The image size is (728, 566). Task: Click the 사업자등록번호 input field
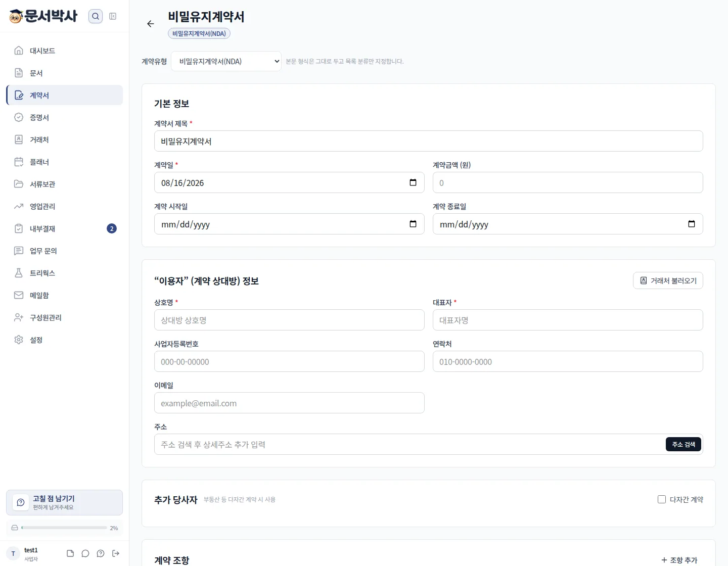click(289, 361)
